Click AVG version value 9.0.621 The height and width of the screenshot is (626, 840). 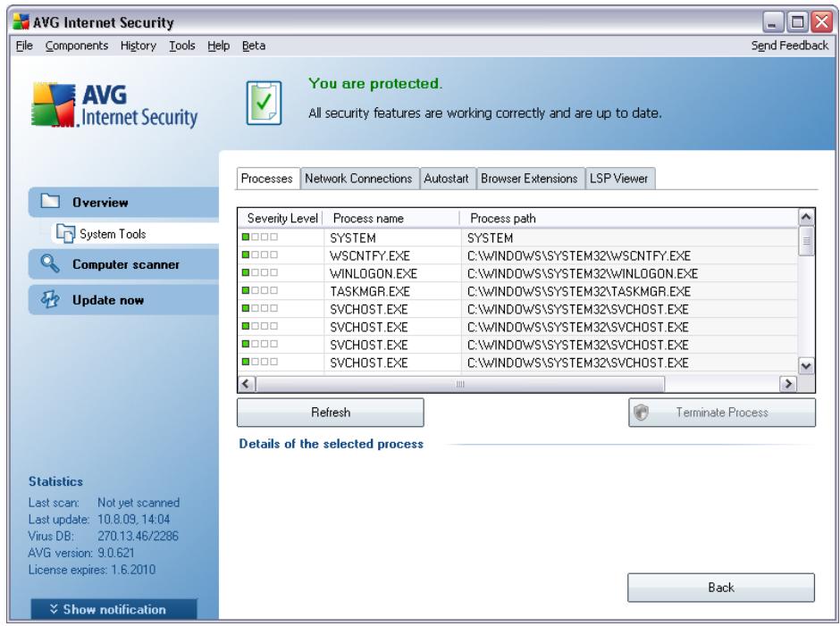115,552
